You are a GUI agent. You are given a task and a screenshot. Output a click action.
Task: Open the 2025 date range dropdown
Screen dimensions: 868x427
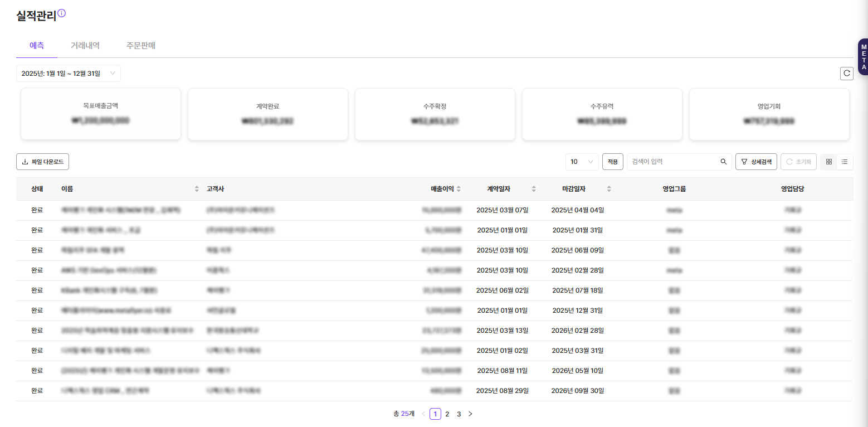tap(68, 74)
